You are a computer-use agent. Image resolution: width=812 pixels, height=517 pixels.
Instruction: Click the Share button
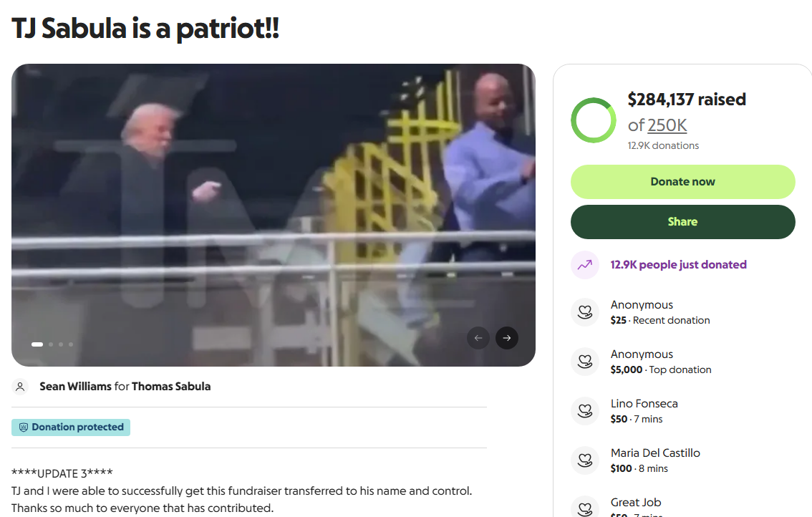point(682,222)
